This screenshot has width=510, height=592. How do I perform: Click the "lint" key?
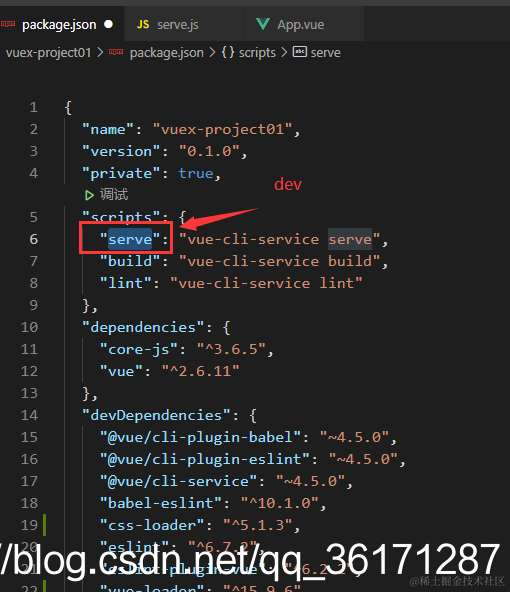coord(125,283)
